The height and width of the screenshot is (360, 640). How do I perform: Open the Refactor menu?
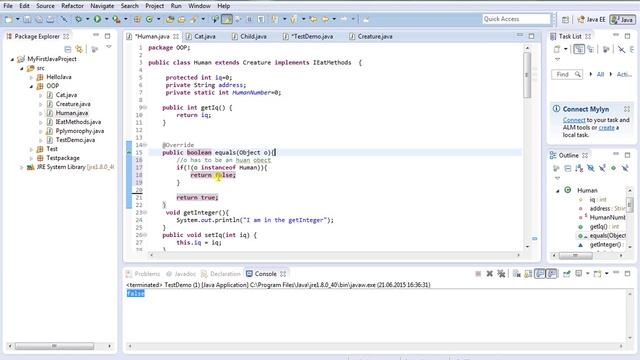[72, 6]
